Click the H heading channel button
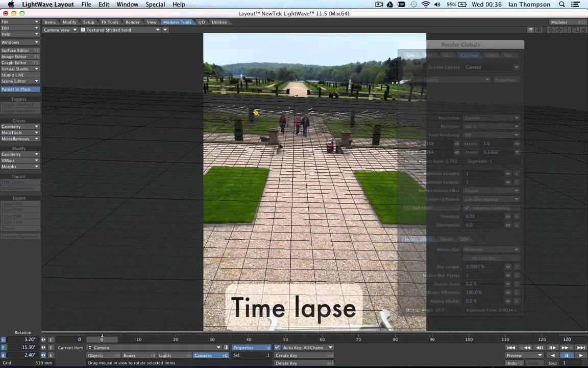 pos(4,339)
